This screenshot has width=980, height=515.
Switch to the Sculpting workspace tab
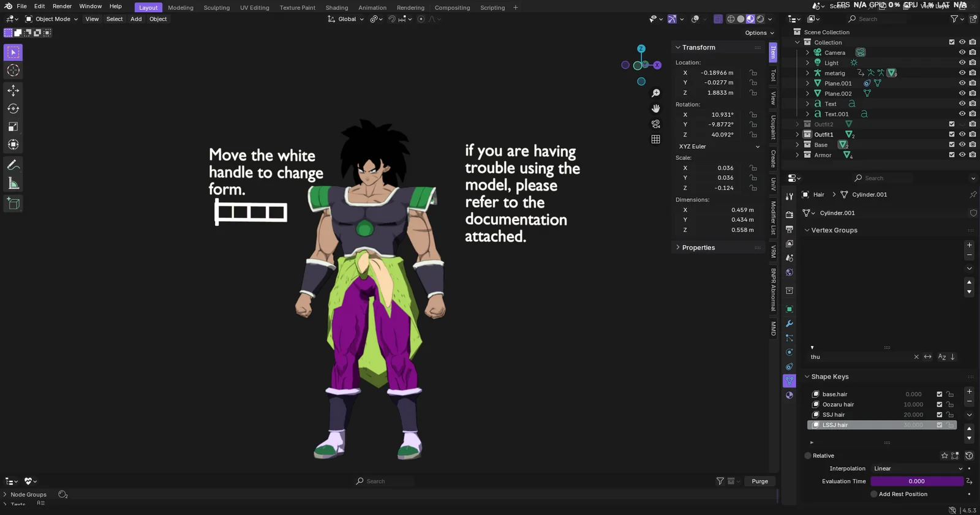(217, 7)
